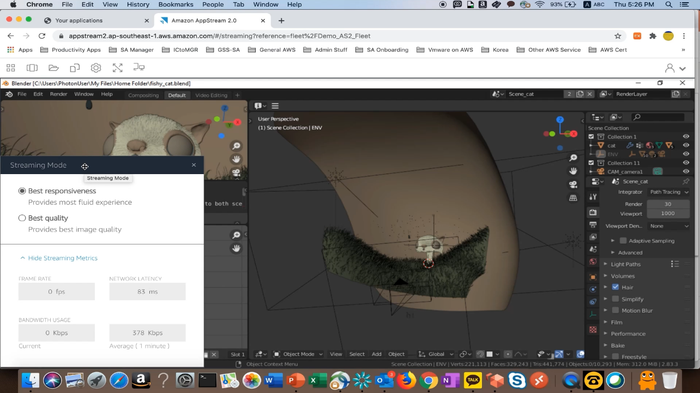This screenshot has height=393, width=700.
Task: Click the zoom magnifier in main 3D viewport
Action: click(x=573, y=158)
